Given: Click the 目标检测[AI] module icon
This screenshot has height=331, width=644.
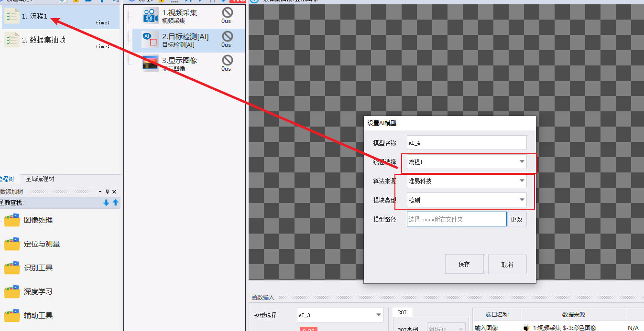Looking at the screenshot, I should [150, 39].
